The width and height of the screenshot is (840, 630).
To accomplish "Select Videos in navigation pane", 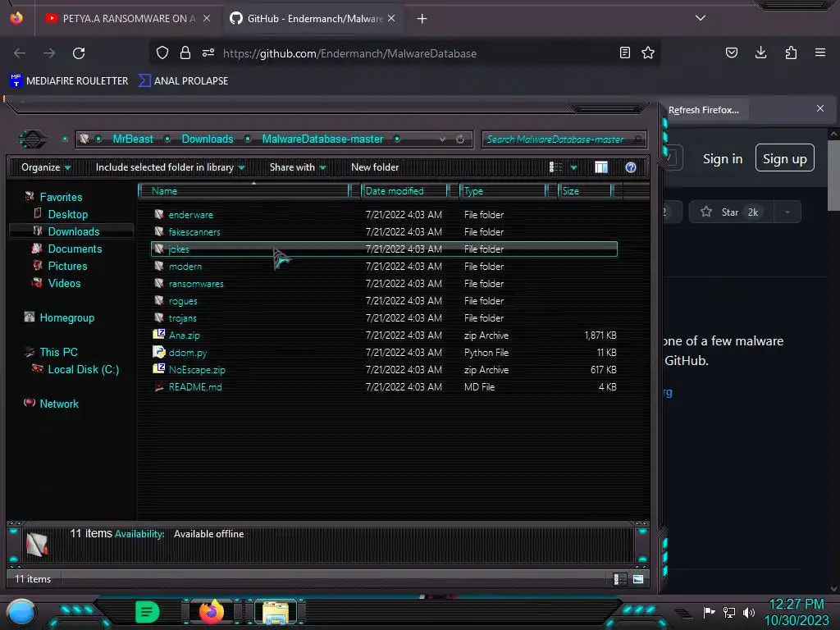I will click(x=64, y=283).
